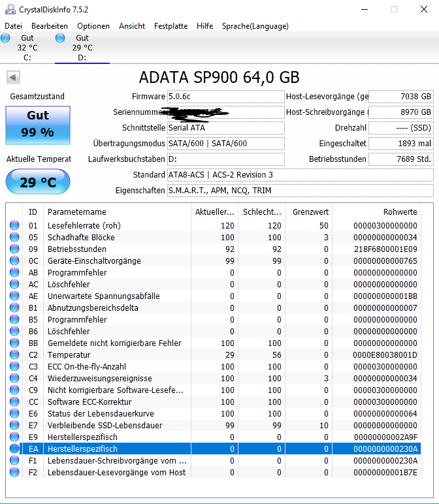Click raw value 218F6800001E09

click(385, 249)
